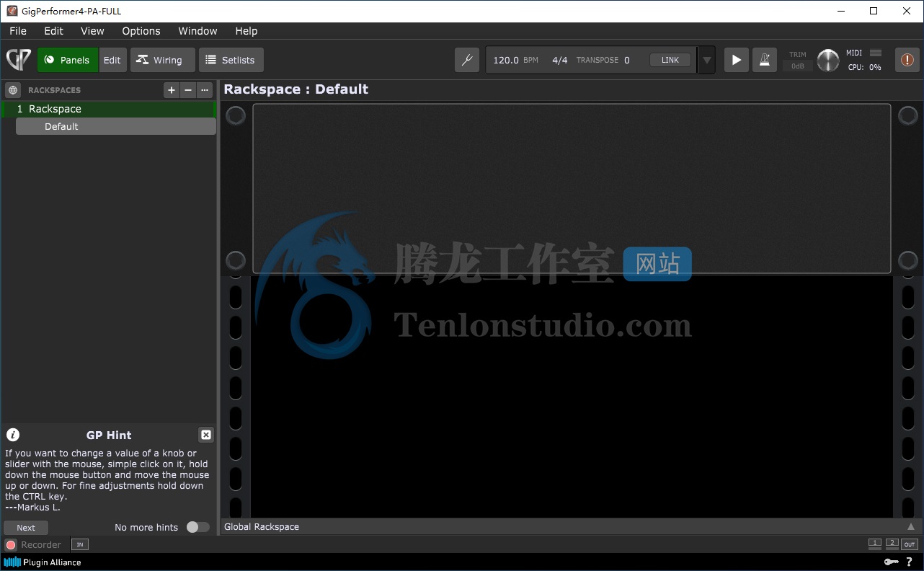Click the 4/4 time signature

pyautogui.click(x=560, y=60)
